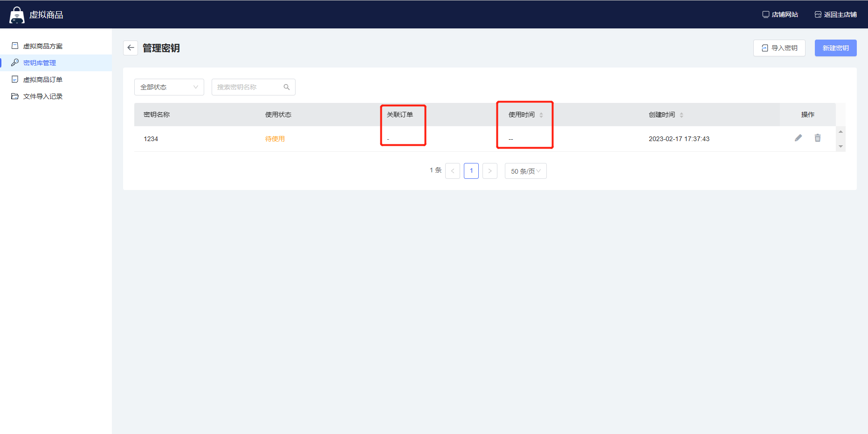Screen dimensions: 868x434
Task: Click 返回主店铺 in the header
Action: click(x=835, y=14)
